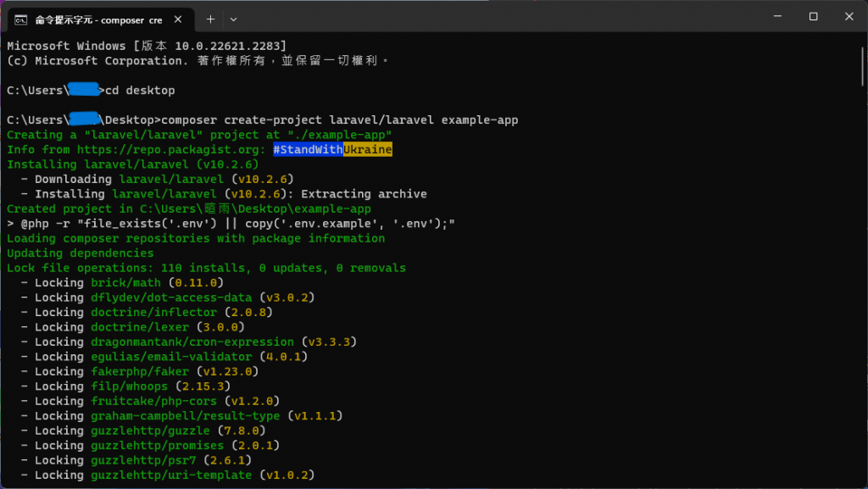
Task: Expand the new-tab profile dropdown
Action: coord(234,19)
